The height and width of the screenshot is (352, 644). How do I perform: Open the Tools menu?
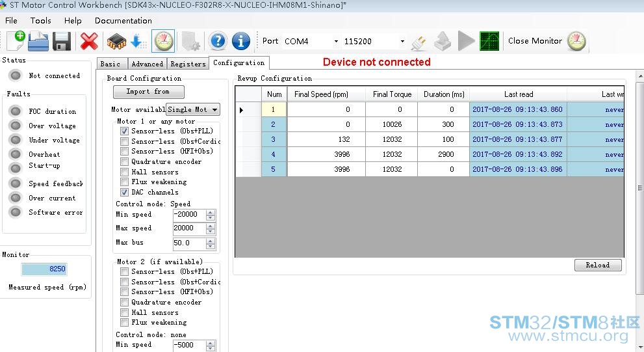41,21
